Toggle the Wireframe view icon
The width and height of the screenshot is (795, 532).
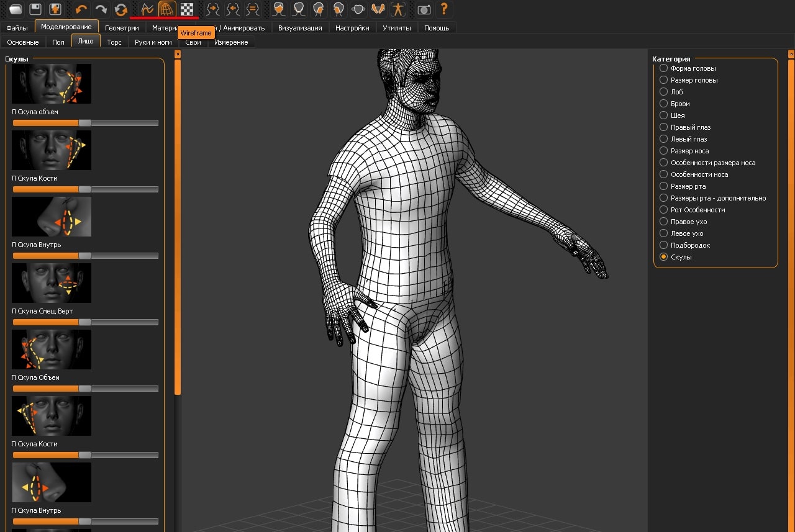click(x=166, y=9)
